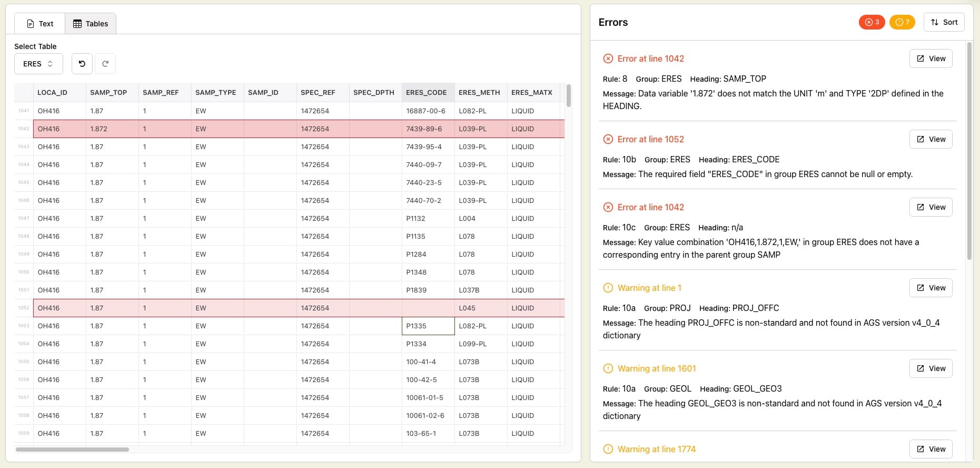Select the 16887-00-6 cell
This screenshot has width=980, height=468.
(x=428, y=111)
